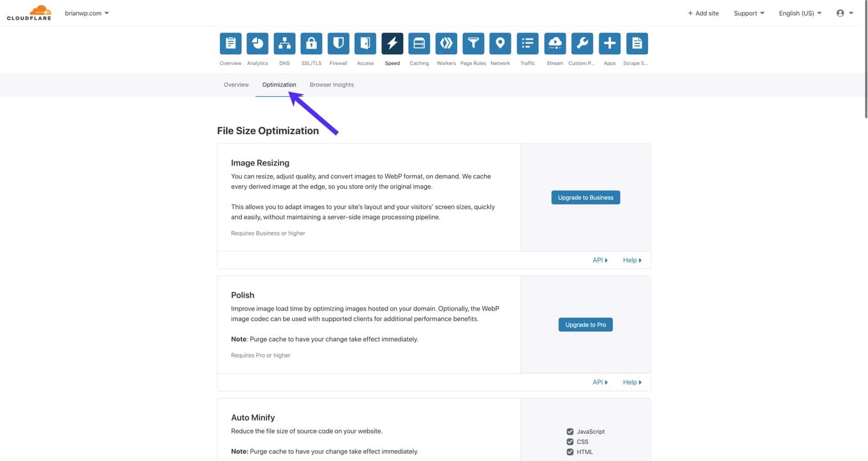The width and height of the screenshot is (868, 461).
Task: Uncheck the CSS minify checkbox
Action: (570, 442)
